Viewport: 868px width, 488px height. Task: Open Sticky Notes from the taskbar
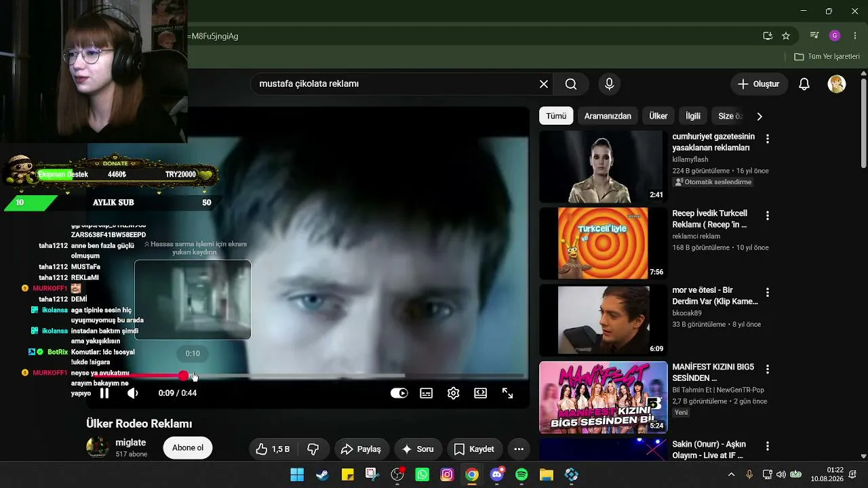[347, 474]
